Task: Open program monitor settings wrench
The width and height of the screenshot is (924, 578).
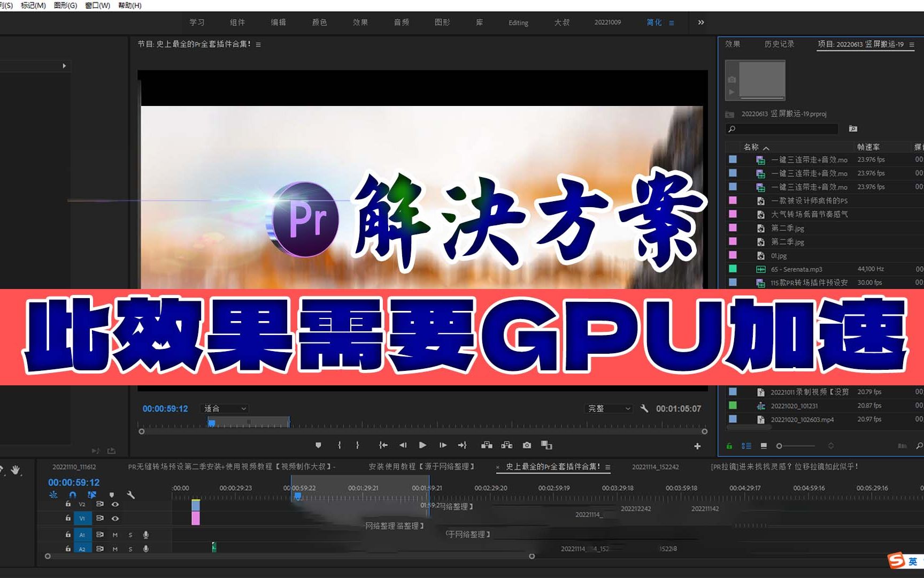Action: 644,408
